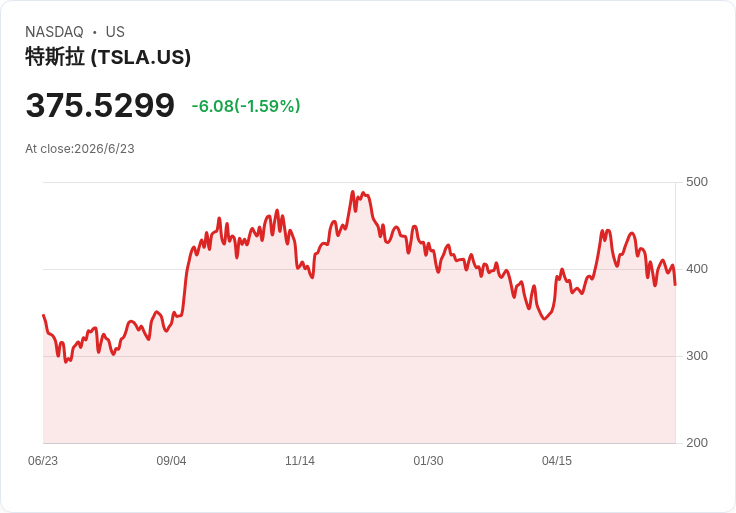Click the 04/15 x-axis date label

[x=557, y=461]
